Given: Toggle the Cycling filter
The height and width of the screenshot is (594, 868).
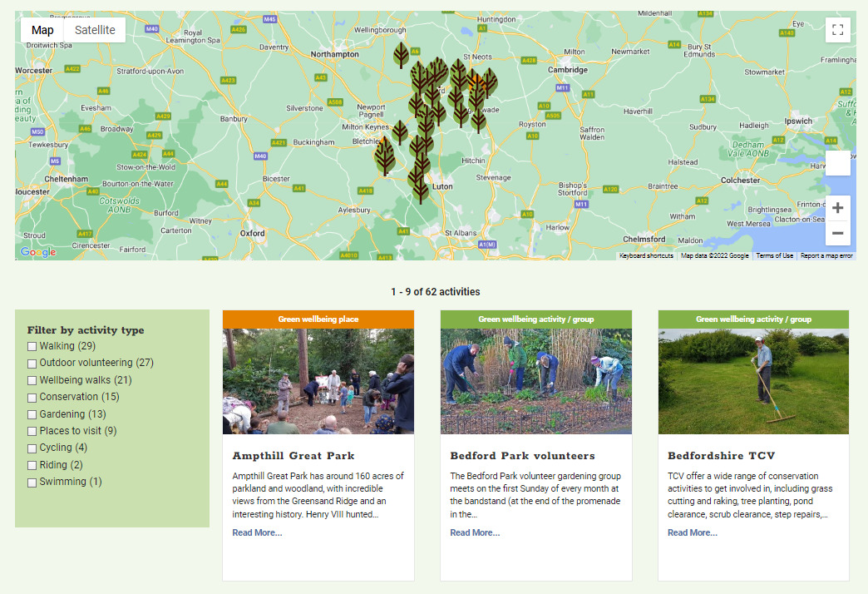Looking at the screenshot, I should [x=32, y=448].
